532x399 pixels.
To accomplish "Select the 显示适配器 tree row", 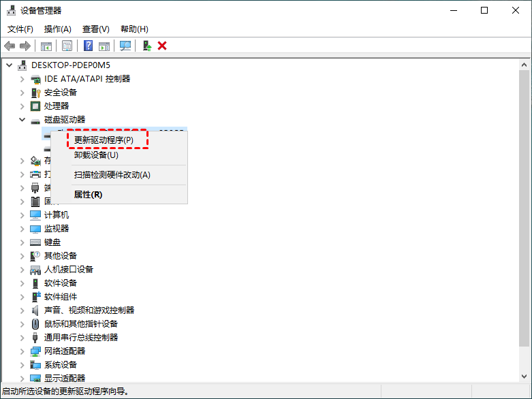I will (65, 378).
